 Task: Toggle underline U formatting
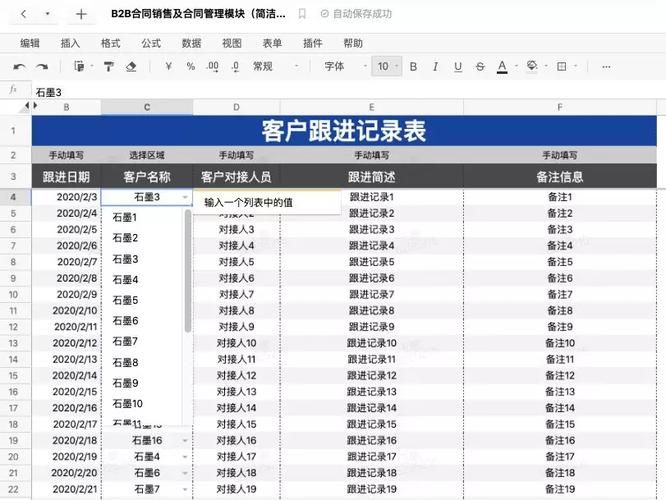click(x=458, y=67)
